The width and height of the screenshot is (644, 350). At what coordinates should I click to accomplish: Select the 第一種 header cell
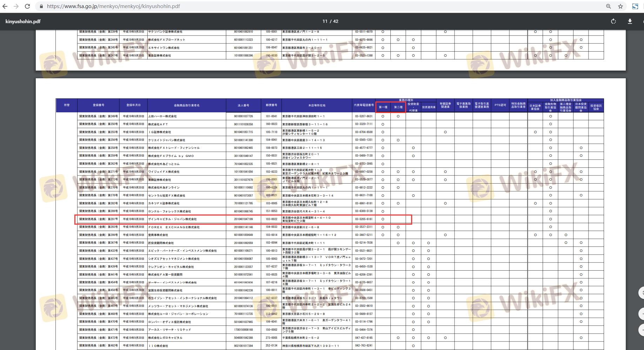coord(383,107)
